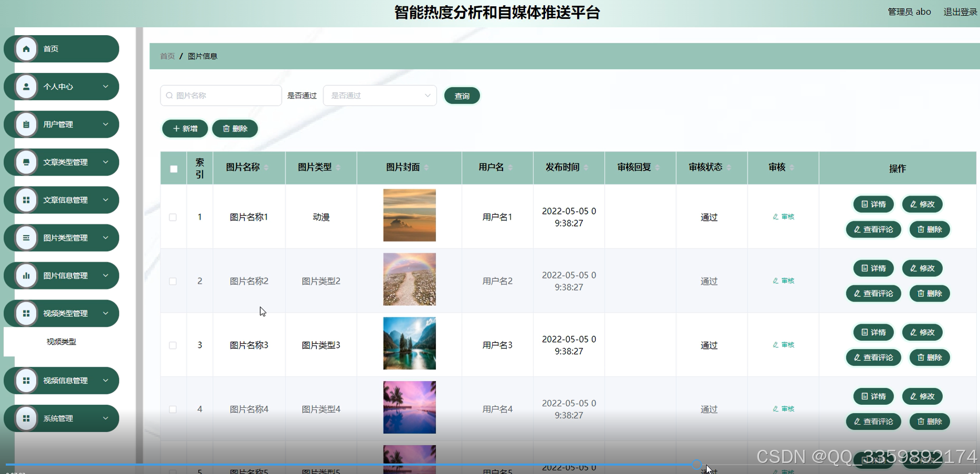Select the 首页 home icon in sidebar
Screen dimensions: 980x474
(26, 49)
